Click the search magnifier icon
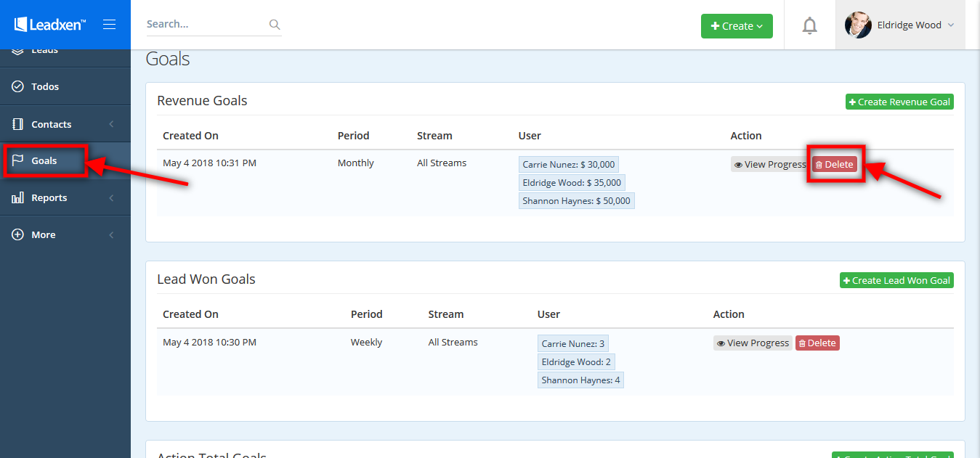980x458 pixels. (x=275, y=24)
